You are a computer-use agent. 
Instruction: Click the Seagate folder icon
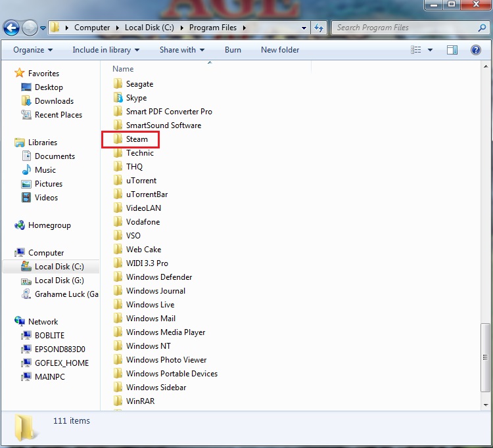point(118,83)
